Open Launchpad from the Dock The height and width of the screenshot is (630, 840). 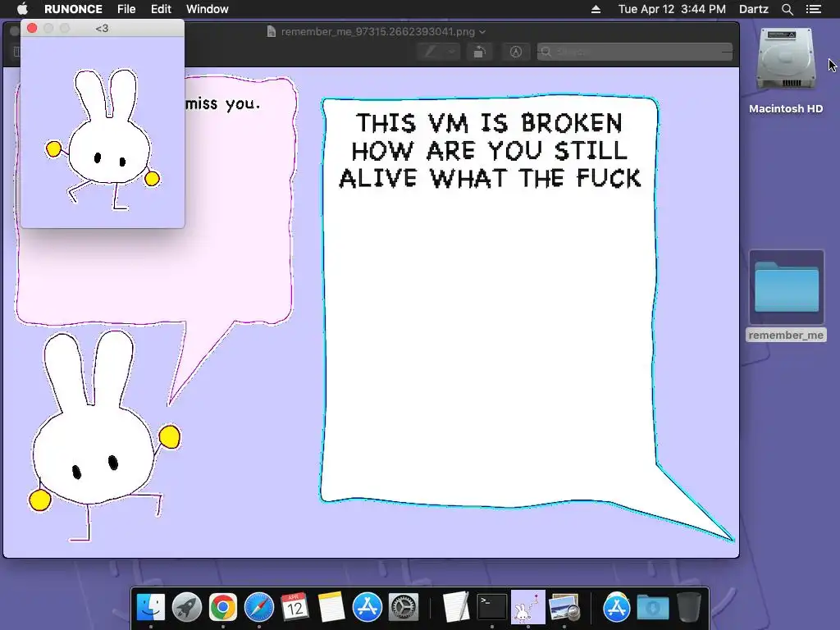187,607
